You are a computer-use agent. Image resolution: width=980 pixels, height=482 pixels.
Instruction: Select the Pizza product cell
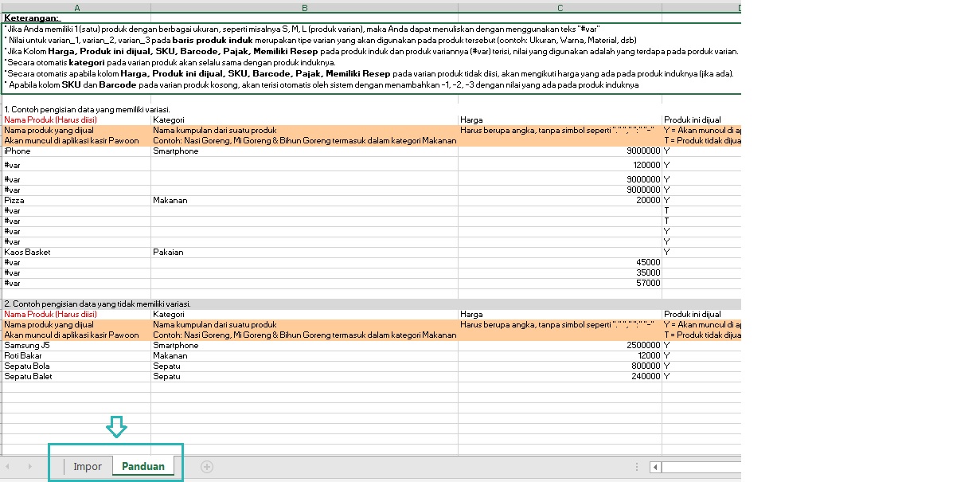(76, 201)
